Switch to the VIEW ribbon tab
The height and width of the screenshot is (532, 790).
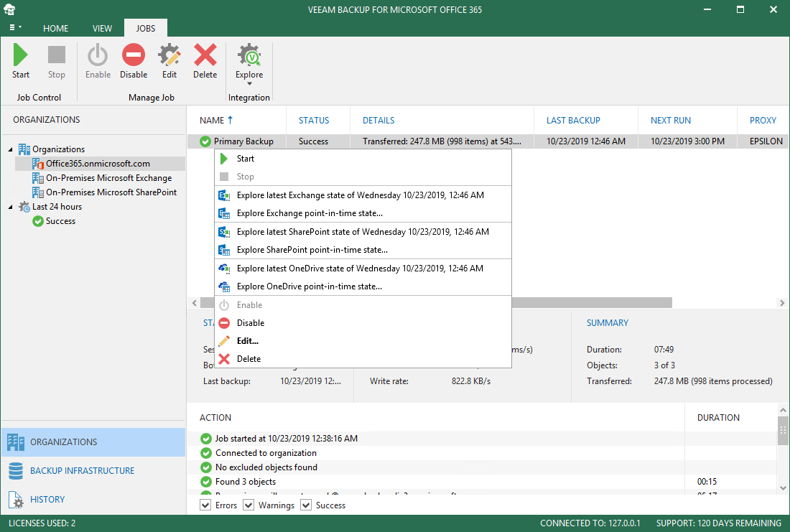(x=102, y=28)
